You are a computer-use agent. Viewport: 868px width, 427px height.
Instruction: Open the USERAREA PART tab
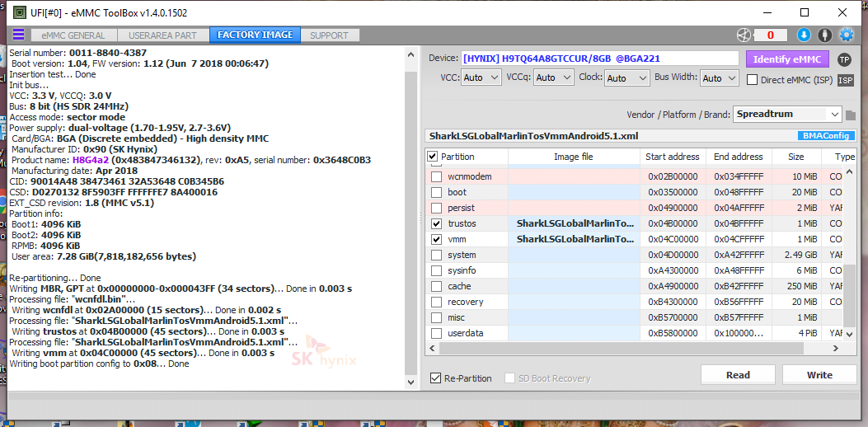tap(162, 35)
